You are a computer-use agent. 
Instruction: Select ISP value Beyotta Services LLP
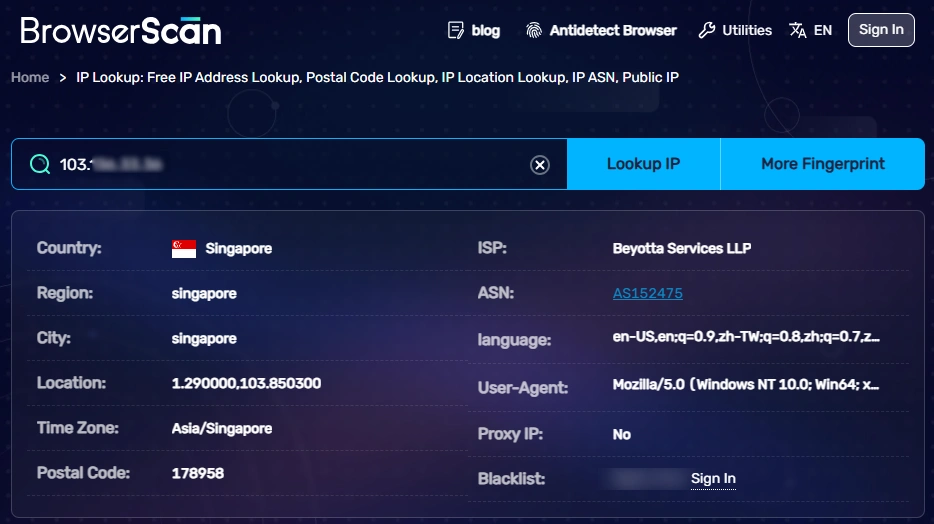pos(681,248)
